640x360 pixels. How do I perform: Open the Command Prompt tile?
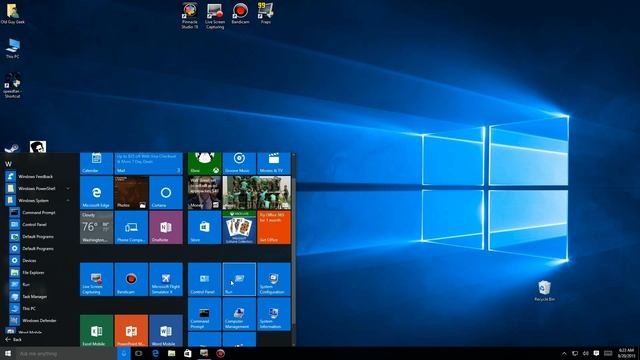pos(204,314)
